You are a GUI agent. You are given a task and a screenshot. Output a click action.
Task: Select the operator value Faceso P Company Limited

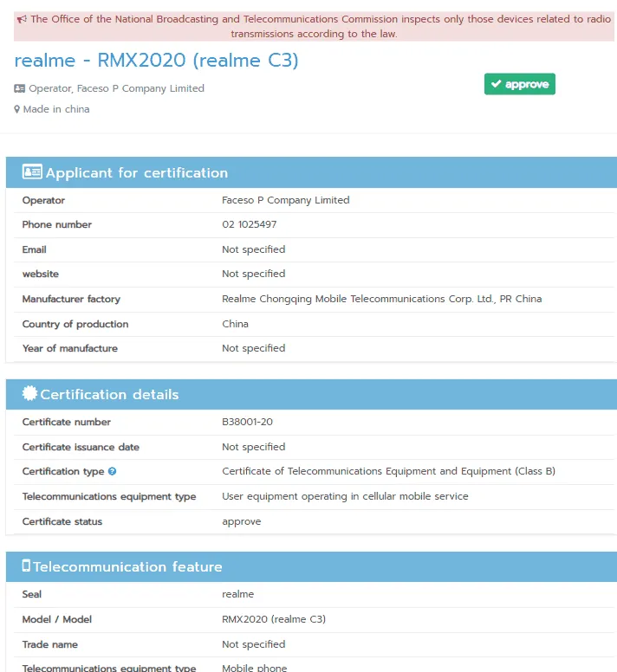click(x=286, y=200)
